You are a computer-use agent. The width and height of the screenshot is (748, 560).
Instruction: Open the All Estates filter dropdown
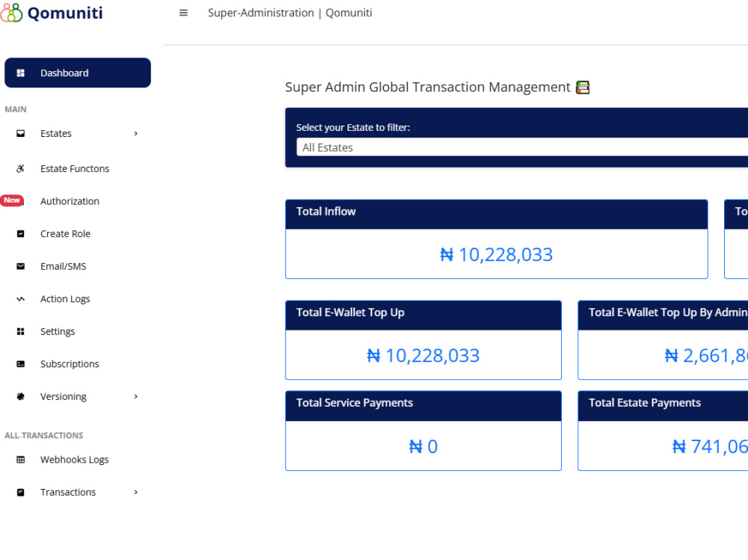[522, 147]
